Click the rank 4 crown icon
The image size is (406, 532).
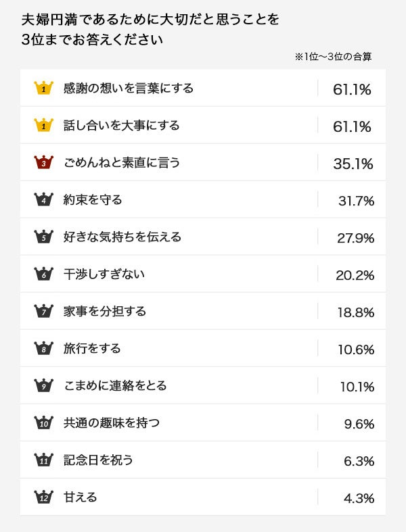tap(43, 199)
